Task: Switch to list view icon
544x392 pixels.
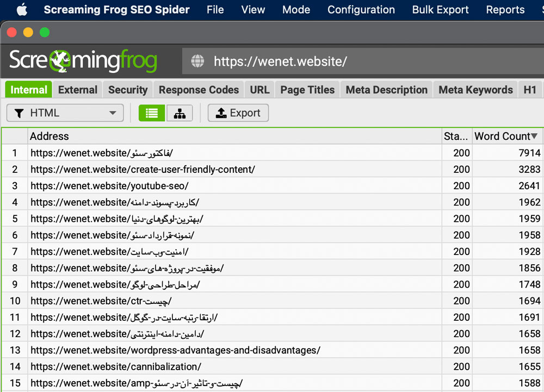Action: (x=152, y=113)
